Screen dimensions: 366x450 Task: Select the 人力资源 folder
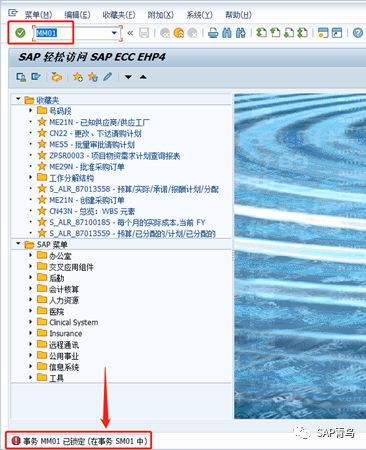[x=64, y=300]
